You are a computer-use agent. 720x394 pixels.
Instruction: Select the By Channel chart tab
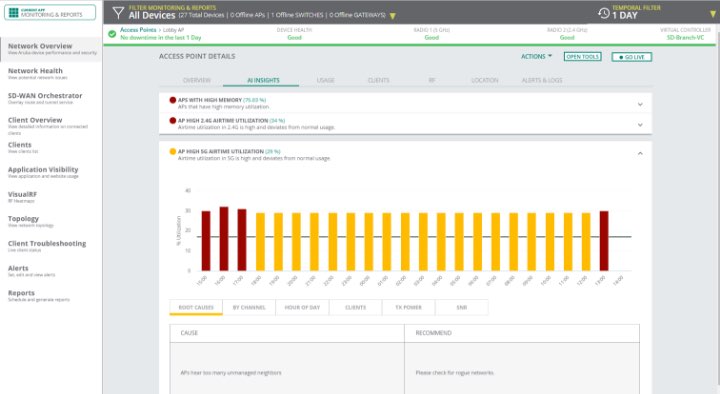pyautogui.click(x=249, y=307)
